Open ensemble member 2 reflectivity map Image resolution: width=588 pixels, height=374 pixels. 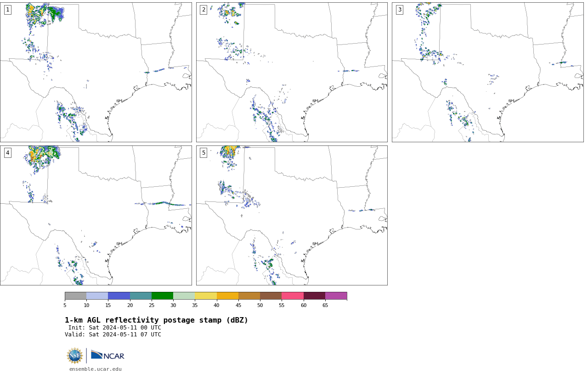(292, 72)
